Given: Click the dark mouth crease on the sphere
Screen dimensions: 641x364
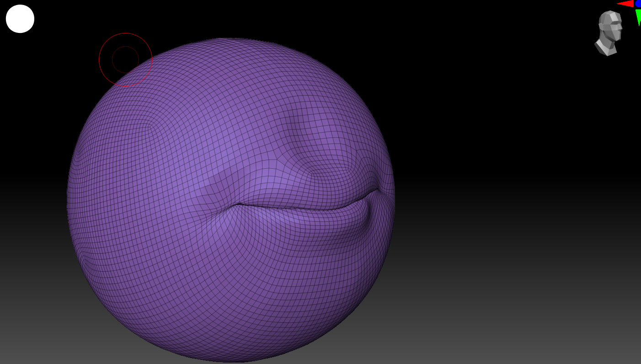Looking at the screenshot, I should [306, 204].
